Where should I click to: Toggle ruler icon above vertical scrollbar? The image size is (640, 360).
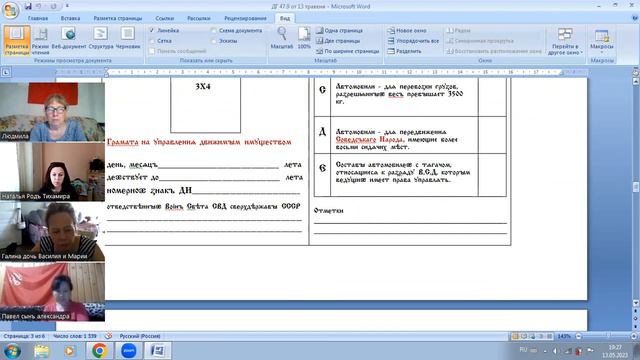[635, 73]
